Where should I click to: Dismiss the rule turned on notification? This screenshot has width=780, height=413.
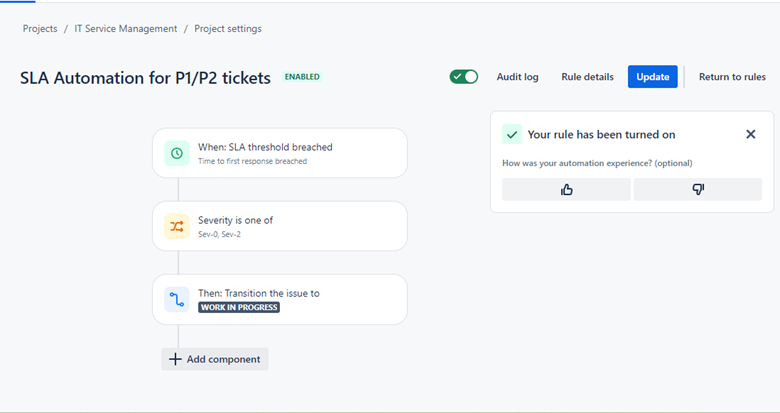pyautogui.click(x=751, y=134)
